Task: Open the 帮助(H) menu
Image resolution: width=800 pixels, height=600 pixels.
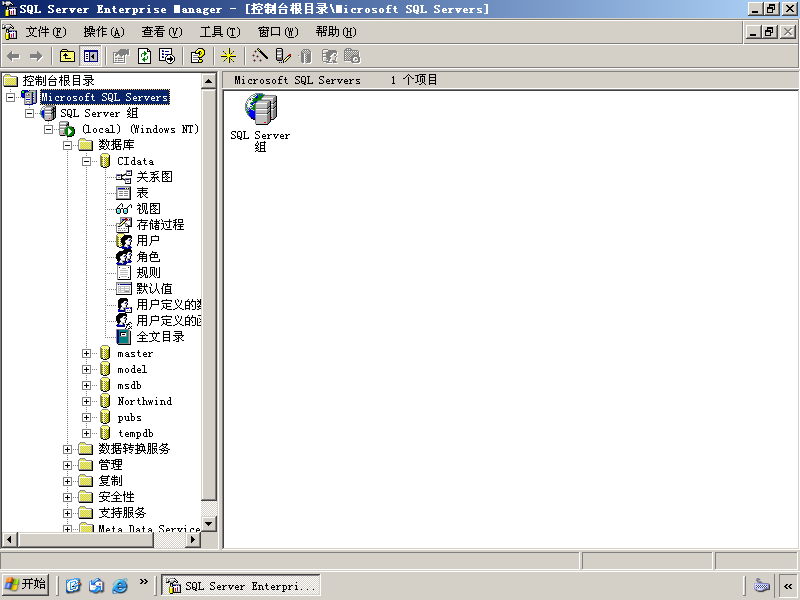Action: (x=336, y=32)
